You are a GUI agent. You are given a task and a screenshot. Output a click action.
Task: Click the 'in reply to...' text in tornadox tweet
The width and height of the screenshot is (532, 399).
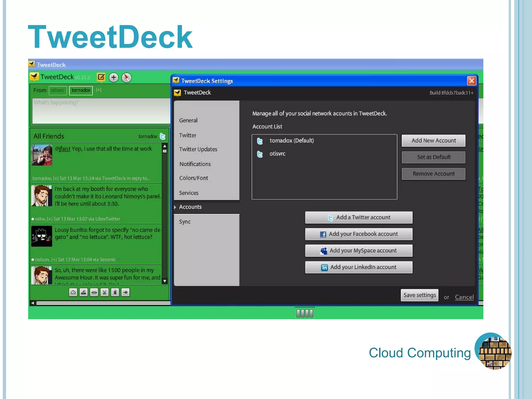pyautogui.click(x=138, y=178)
